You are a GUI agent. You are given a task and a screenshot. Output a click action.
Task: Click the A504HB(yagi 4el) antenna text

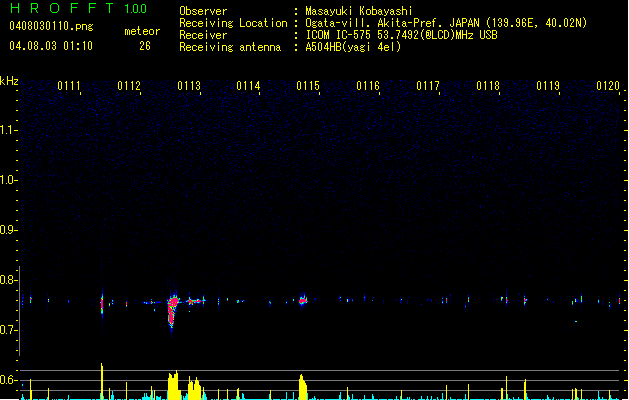click(x=353, y=47)
